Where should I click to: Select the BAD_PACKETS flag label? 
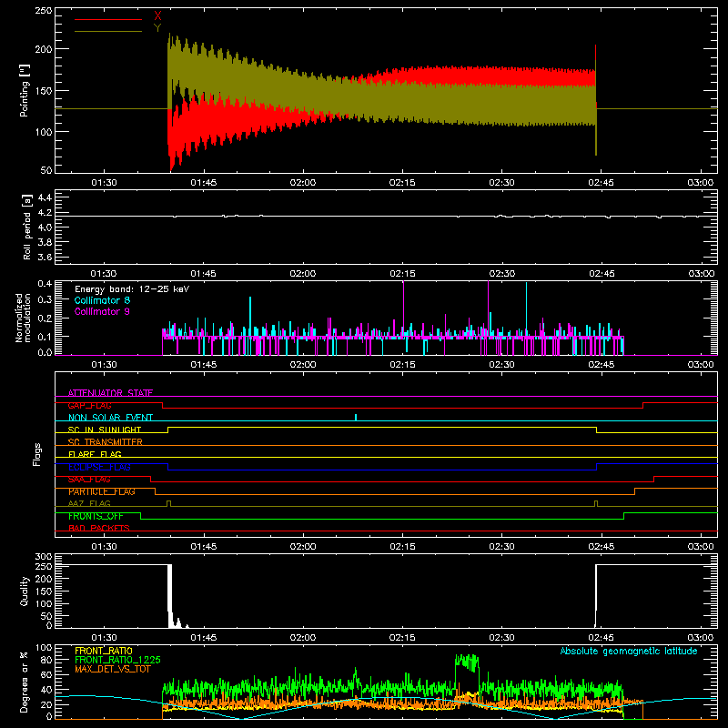[99, 528]
